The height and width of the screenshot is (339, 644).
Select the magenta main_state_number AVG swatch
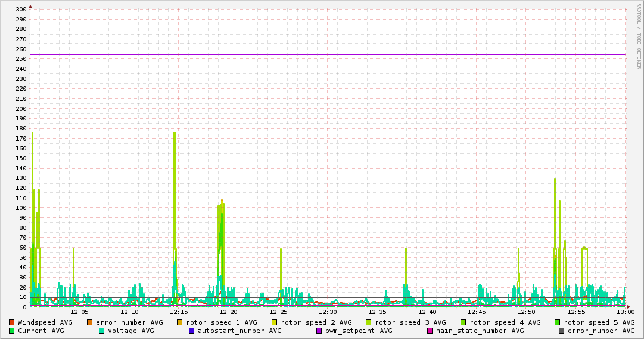[x=430, y=331]
